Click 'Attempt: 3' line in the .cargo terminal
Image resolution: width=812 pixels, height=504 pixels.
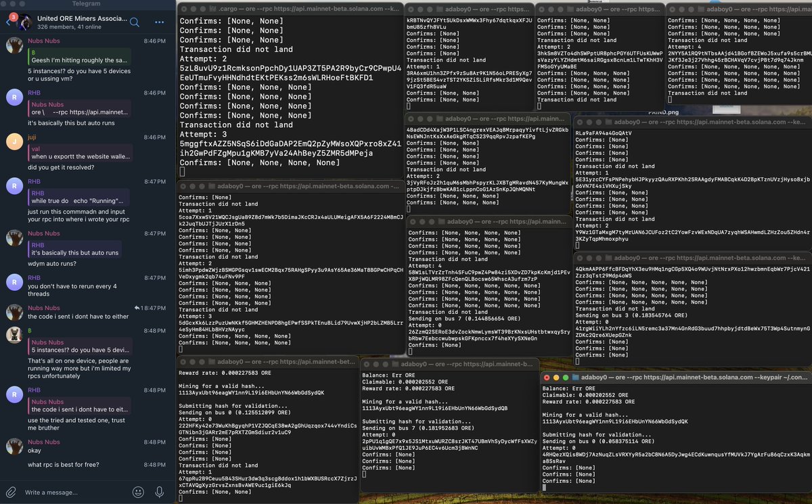tap(202, 135)
